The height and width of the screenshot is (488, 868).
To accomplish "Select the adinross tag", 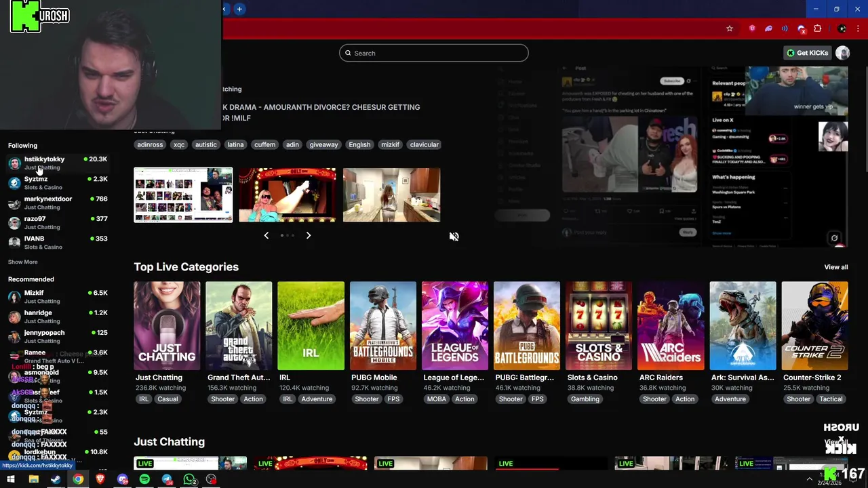I will pyautogui.click(x=150, y=144).
